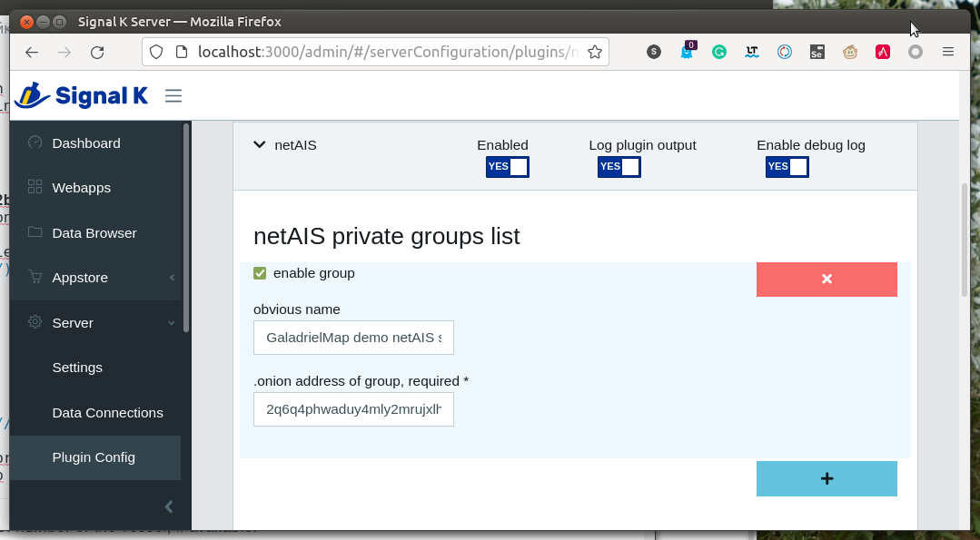Click the Signal K logo
This screenshot has height=540, width=980.
(x=81, y=95)
